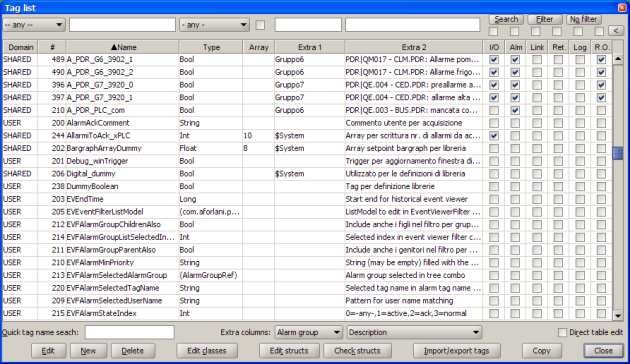Open the Domain '-- any --' filter dropdown

click(34, 25)
